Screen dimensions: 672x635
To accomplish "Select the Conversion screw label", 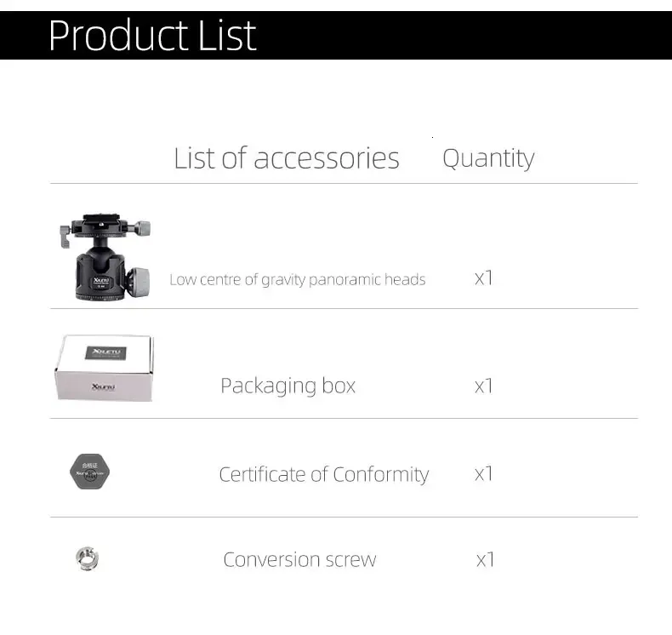I will (299, 559).
